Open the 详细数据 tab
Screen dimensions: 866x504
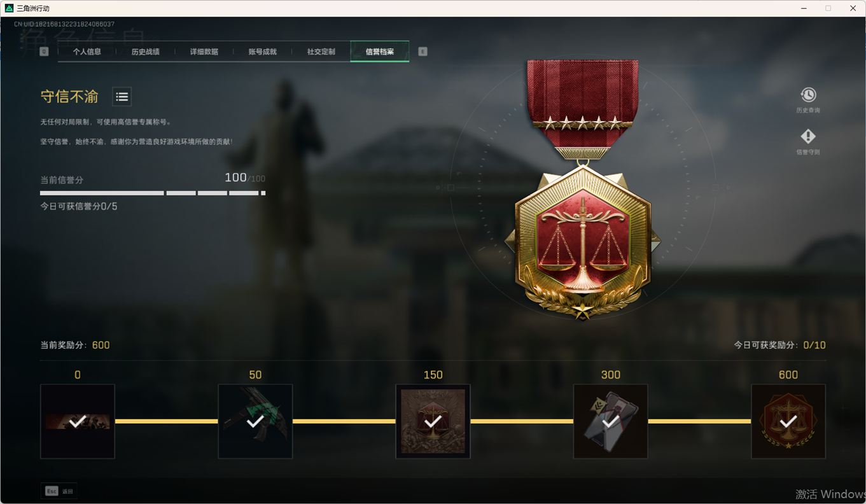tap(204, 52)
